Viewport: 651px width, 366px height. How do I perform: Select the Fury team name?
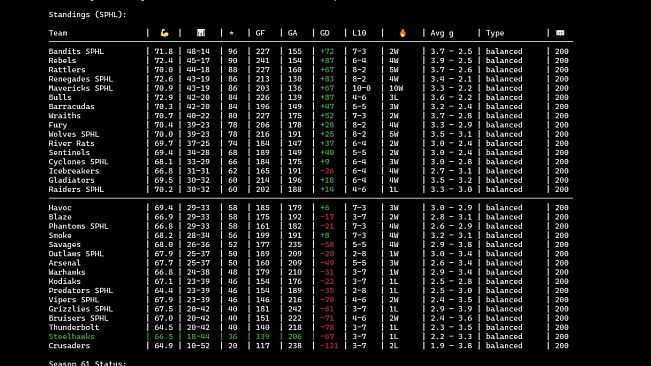[x=58, y=125]
